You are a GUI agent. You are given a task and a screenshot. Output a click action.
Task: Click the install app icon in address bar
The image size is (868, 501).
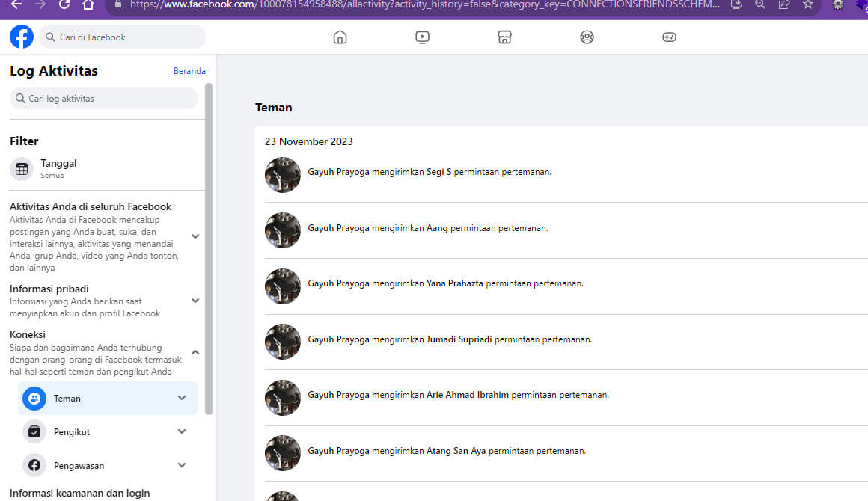click(x=736, y=4)
